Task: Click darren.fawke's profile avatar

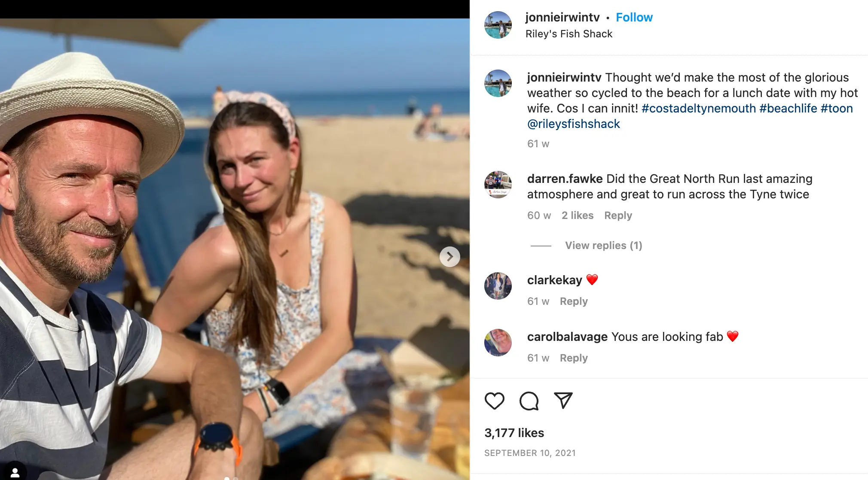Action: coord(498,185)
